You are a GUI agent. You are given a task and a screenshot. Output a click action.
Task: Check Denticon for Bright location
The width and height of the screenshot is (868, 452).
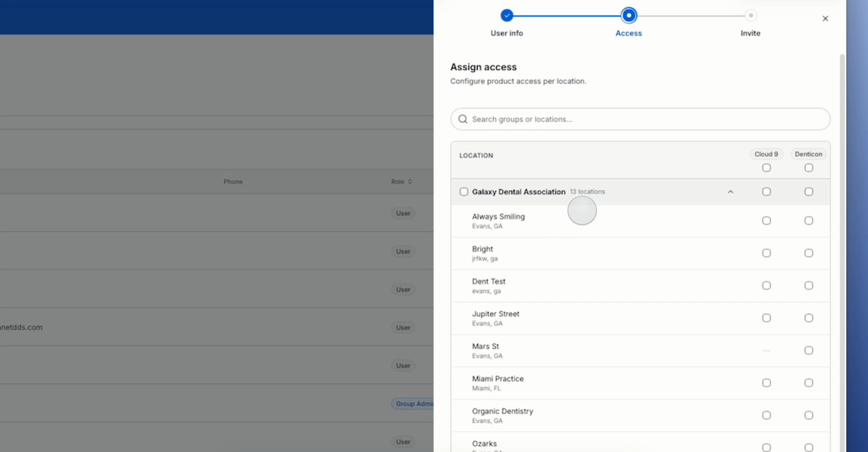point(808,253)
